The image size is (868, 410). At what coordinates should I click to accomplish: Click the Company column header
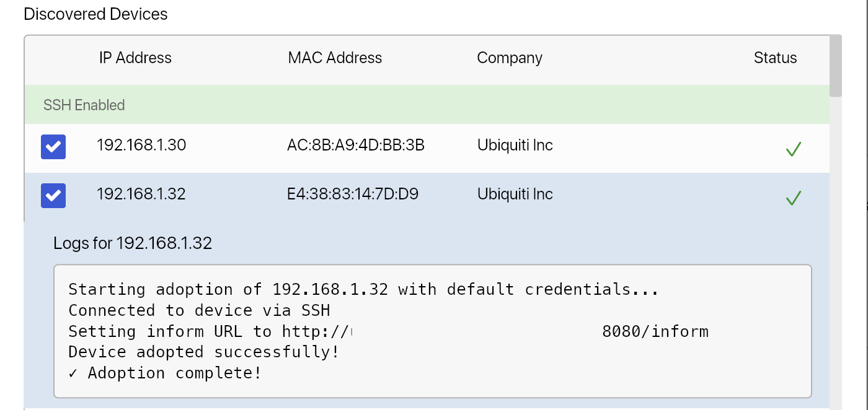pyautogui.click(x=510, y=58)
